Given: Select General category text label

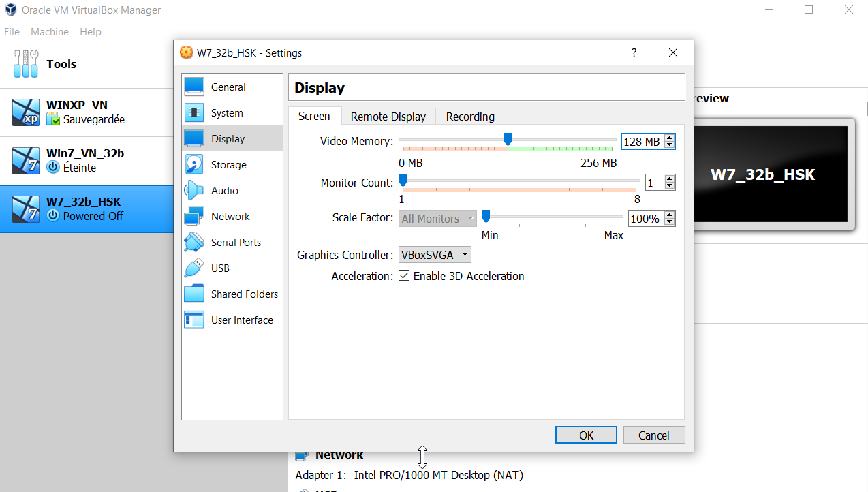Looking at the screenshot, I should pos(228,87).
